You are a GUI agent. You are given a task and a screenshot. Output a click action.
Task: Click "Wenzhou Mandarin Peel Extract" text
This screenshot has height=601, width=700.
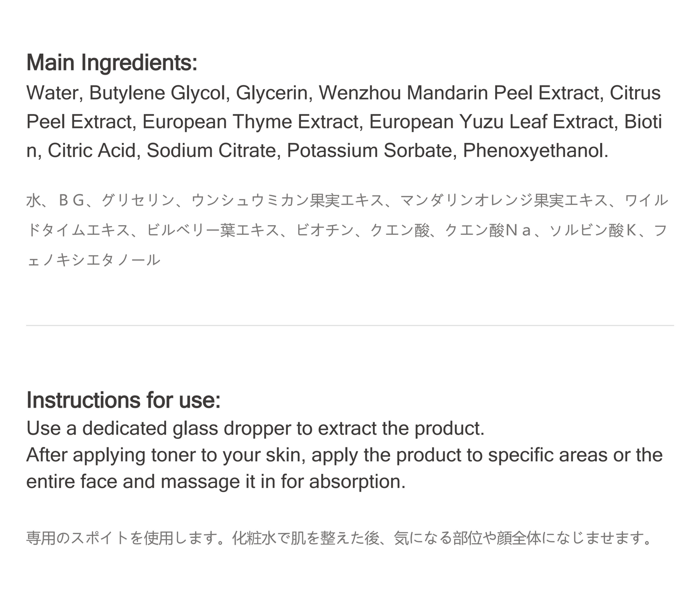pyautogui.click(x=461, y=93)
